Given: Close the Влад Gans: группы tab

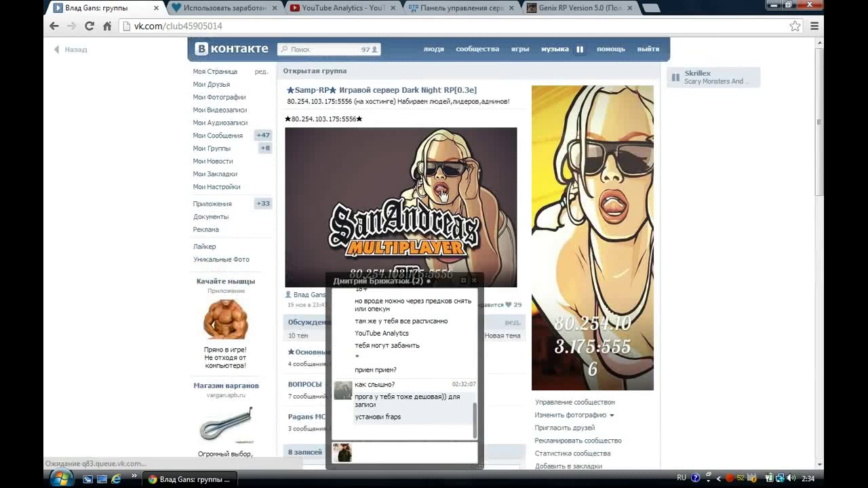Looking at the screenshot, I should click(156, 8).
